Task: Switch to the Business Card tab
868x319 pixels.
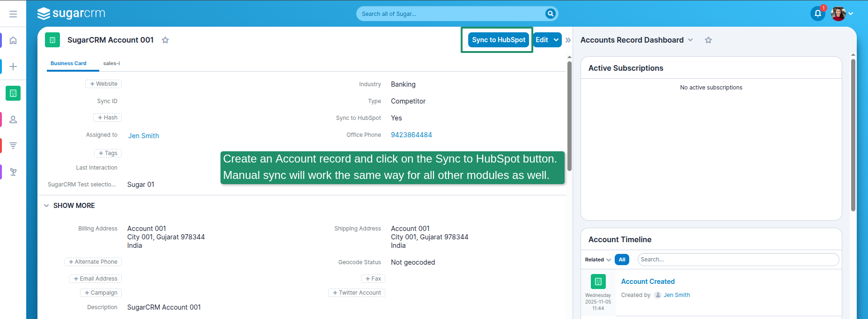Action: point(68,63)
